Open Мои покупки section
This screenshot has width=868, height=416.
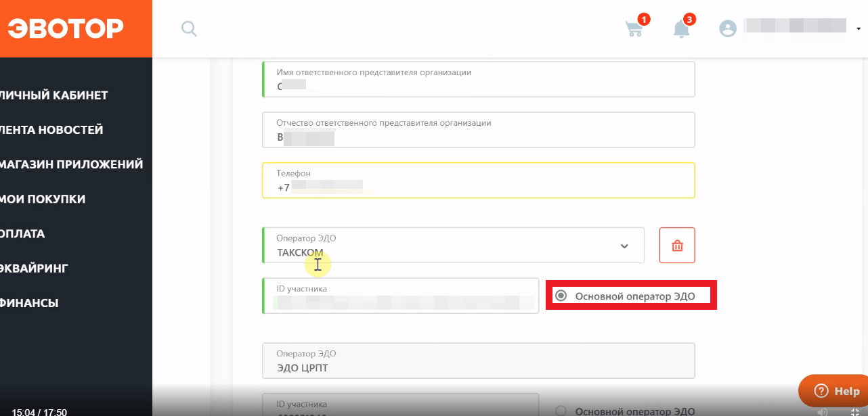tap(43, 199)
